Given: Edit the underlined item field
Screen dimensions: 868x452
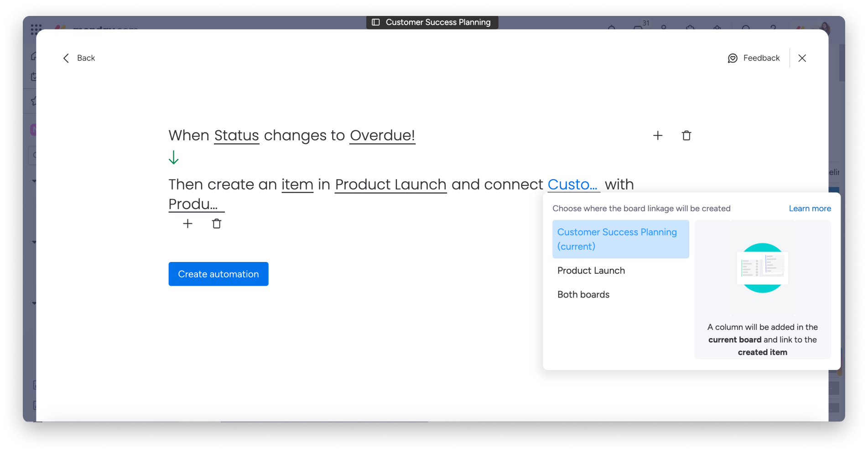Looking at the screenshot, I should pyautogui.click(x=297, y=185).
